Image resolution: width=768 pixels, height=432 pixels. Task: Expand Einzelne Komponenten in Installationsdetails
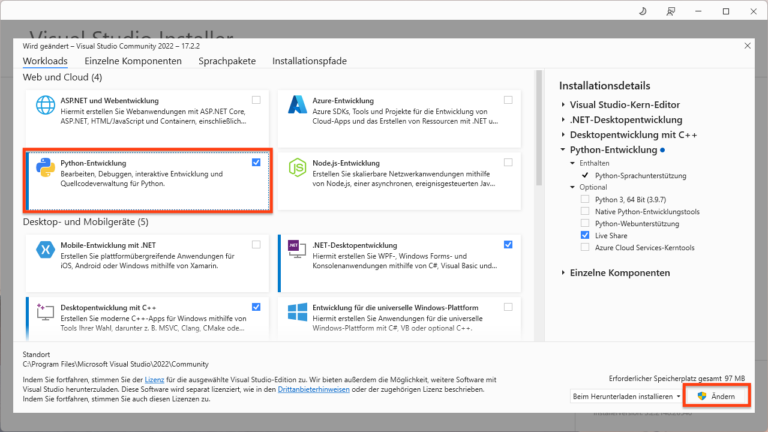point(563,272)
